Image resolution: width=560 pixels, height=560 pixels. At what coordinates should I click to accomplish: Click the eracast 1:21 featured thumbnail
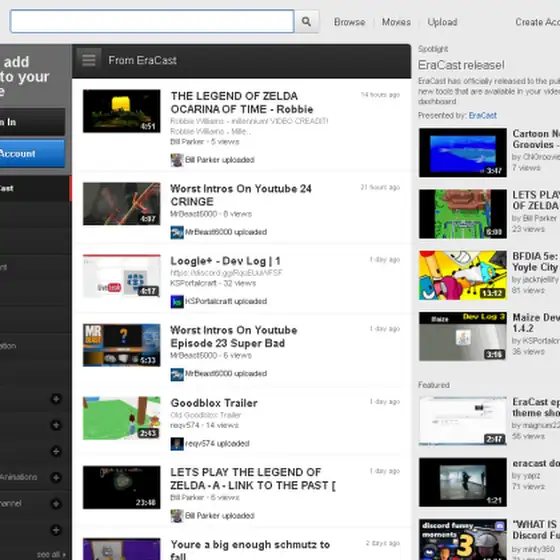(463, 482)
